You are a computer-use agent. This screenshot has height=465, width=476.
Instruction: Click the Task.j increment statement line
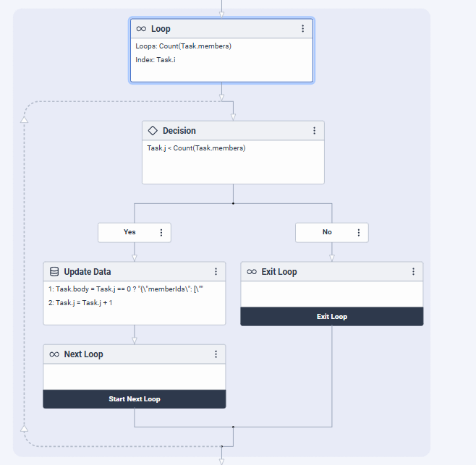click(80, 303)
